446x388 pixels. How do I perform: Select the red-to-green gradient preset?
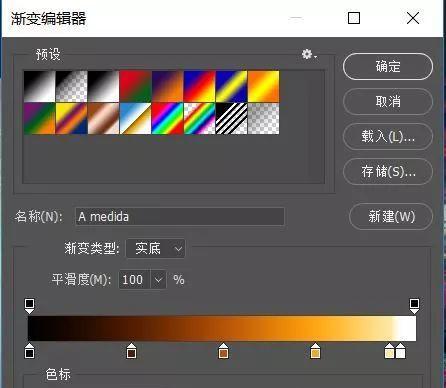click(135, 86)
